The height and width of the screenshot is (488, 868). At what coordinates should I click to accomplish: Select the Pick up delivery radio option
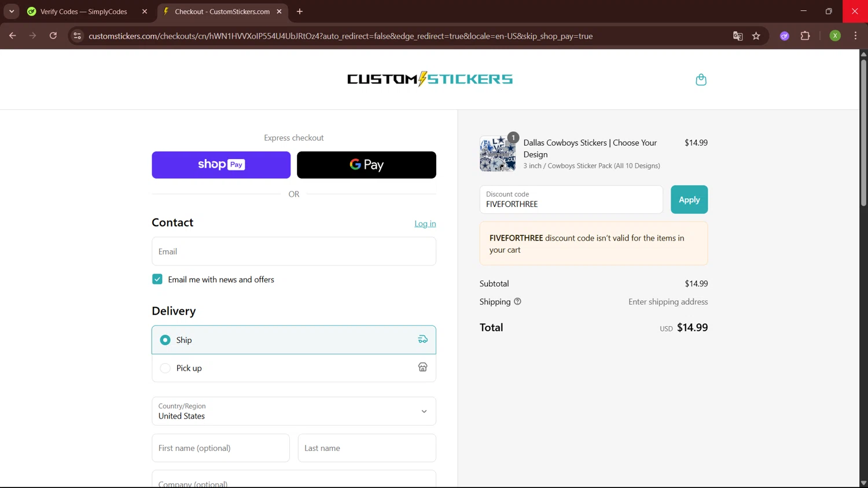point(165,368)
